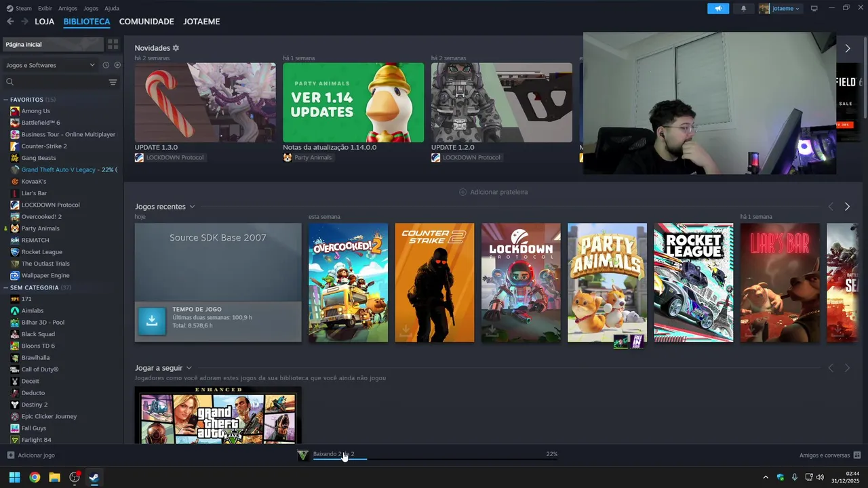
Task: Open the Rocket League game cover
Action: click(693, 283)
